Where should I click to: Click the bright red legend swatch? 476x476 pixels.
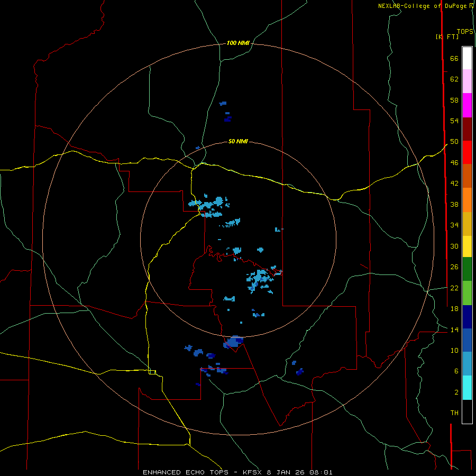tap(467, 152)
